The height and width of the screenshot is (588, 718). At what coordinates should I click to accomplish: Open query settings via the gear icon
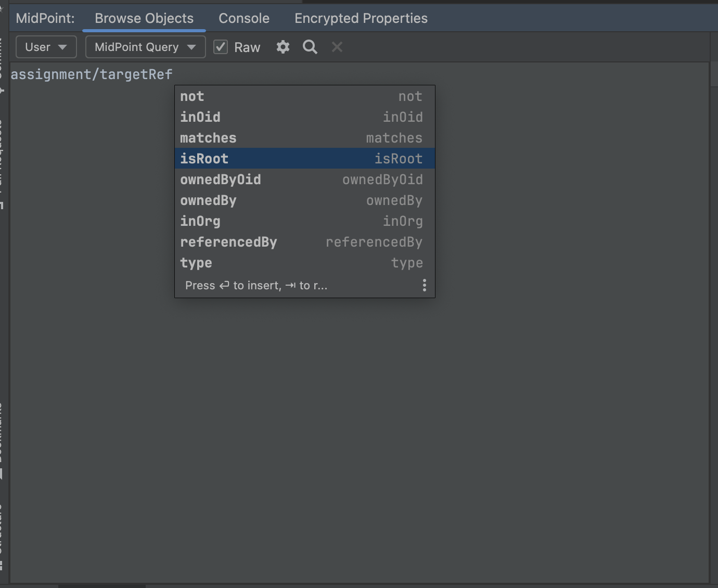tap(283, 47)
